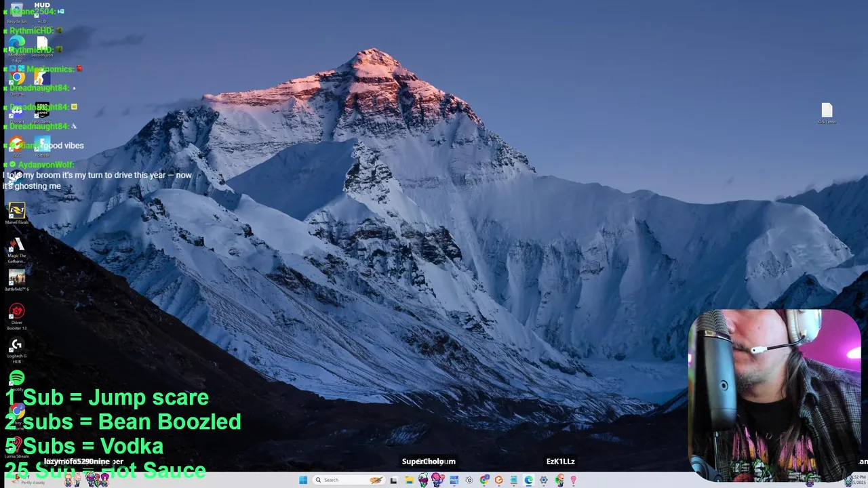
Task: Click the EzK1LLz name label
Action: pyautogui.click(x=560, y=462)
